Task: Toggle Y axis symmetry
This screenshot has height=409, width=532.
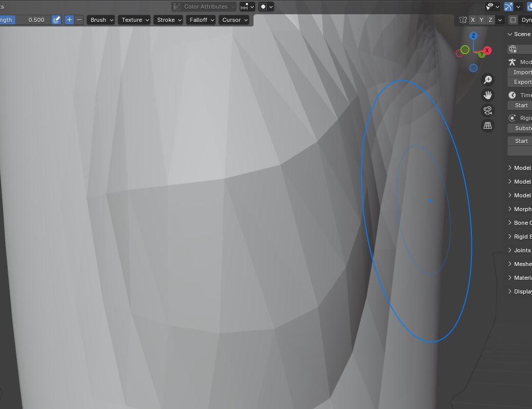Action: [x=482, y=20]
